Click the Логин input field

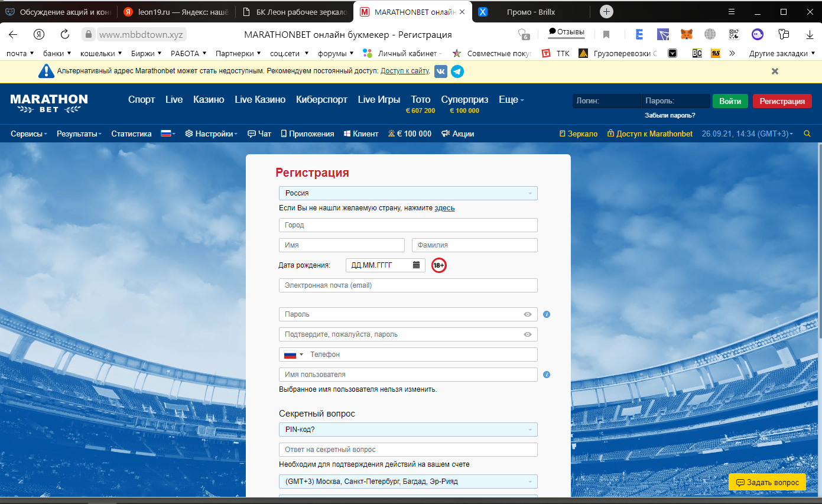tap(607, 101)
